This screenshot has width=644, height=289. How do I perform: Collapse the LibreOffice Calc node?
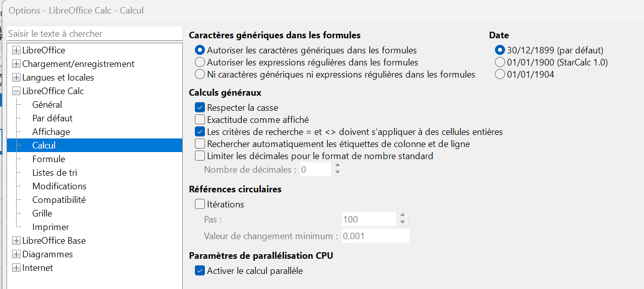(x=17, y=91)
